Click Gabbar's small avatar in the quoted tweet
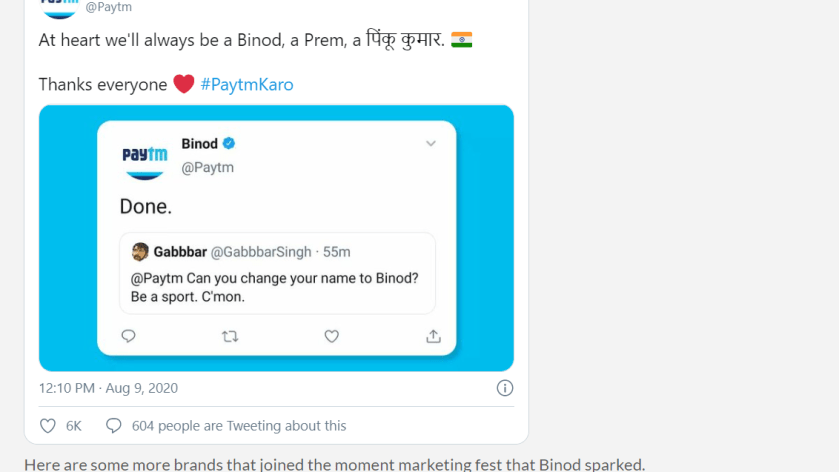Viewport: 839px width, 472px height. (140, 252)
